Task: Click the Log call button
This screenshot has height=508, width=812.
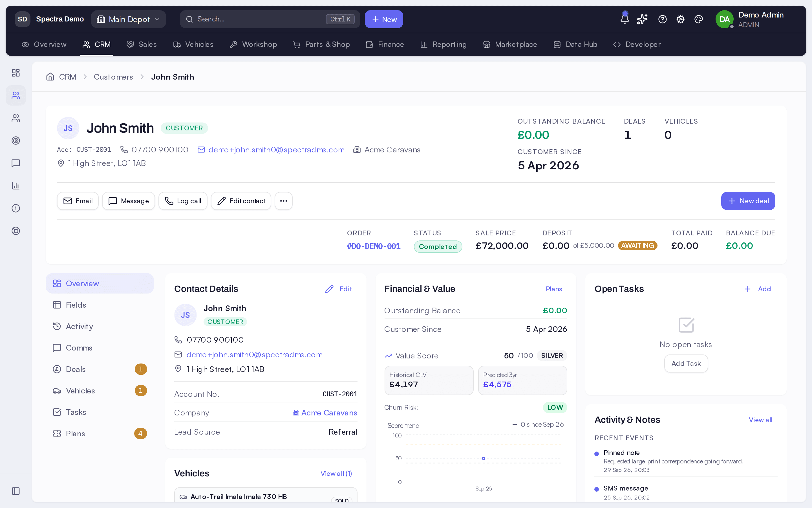Action: 183,201
